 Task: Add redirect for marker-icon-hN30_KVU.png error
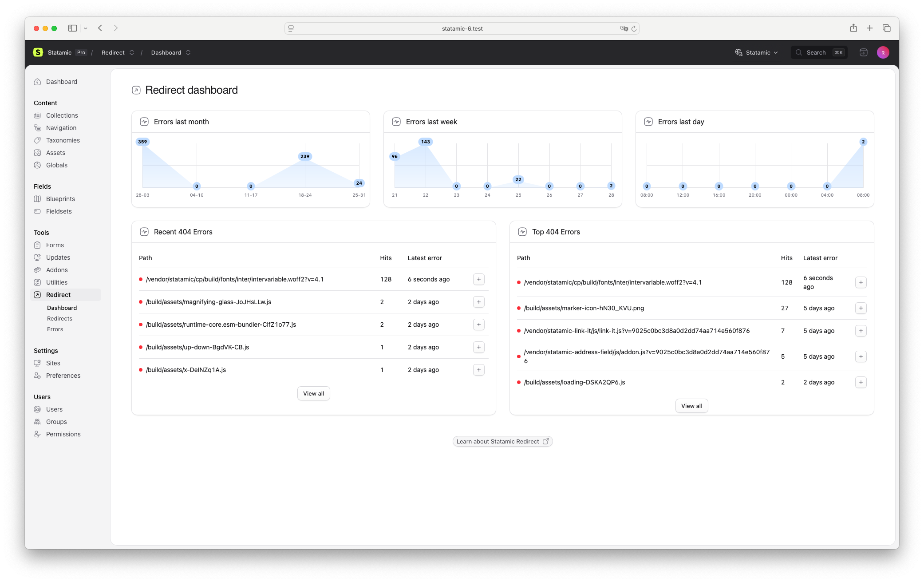coord(861,308)
